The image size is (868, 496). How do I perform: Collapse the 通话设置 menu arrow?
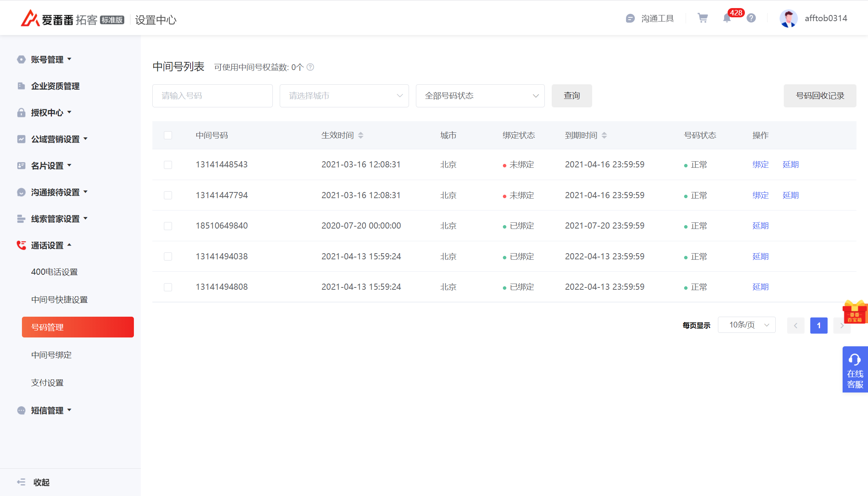click(69, 245)
